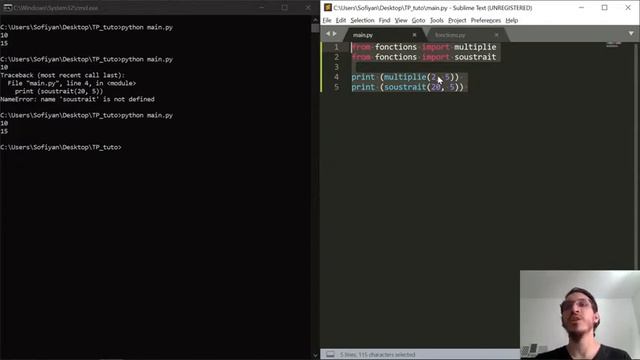Toggle side bar panel icon in status bar
The image size is (640, 360).
point(330,354)
